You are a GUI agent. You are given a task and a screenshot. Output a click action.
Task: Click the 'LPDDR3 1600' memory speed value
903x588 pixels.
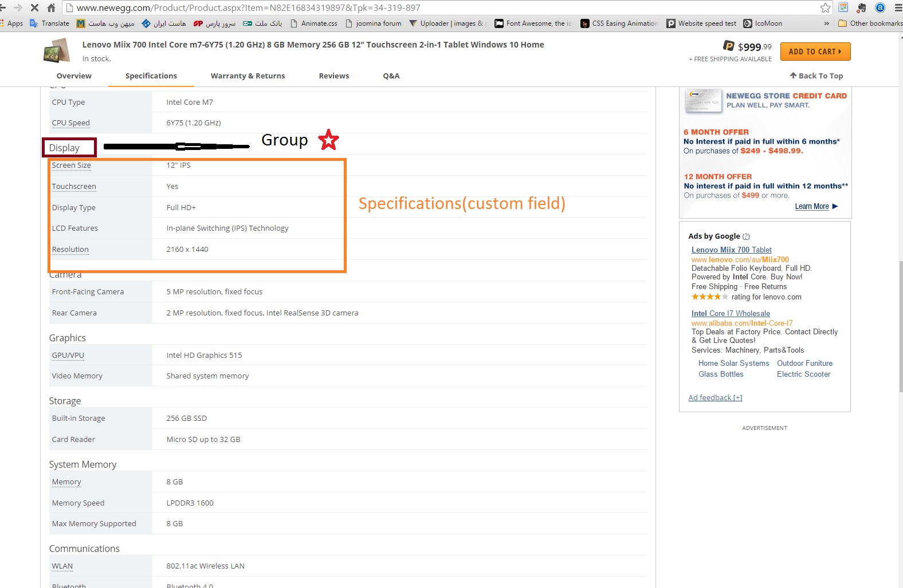tap(190, 503)
